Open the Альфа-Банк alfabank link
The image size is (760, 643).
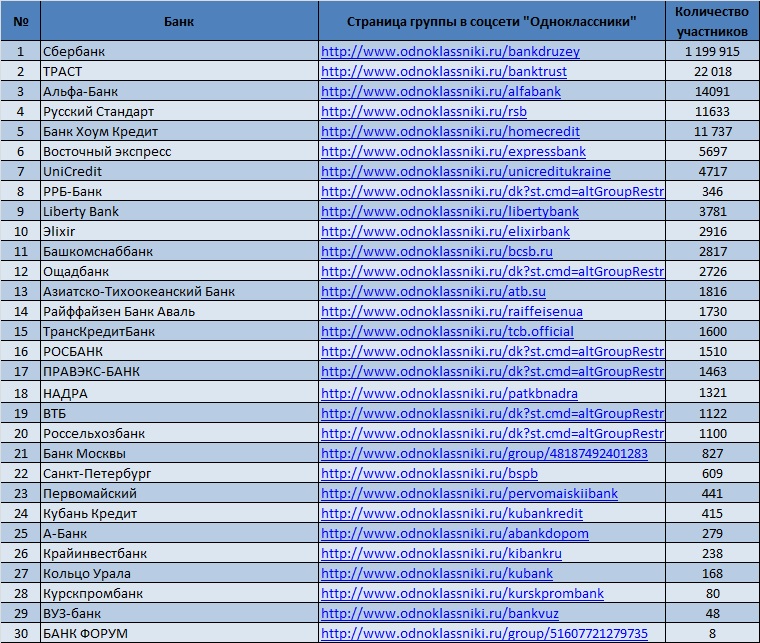click(x=441, y=91)
